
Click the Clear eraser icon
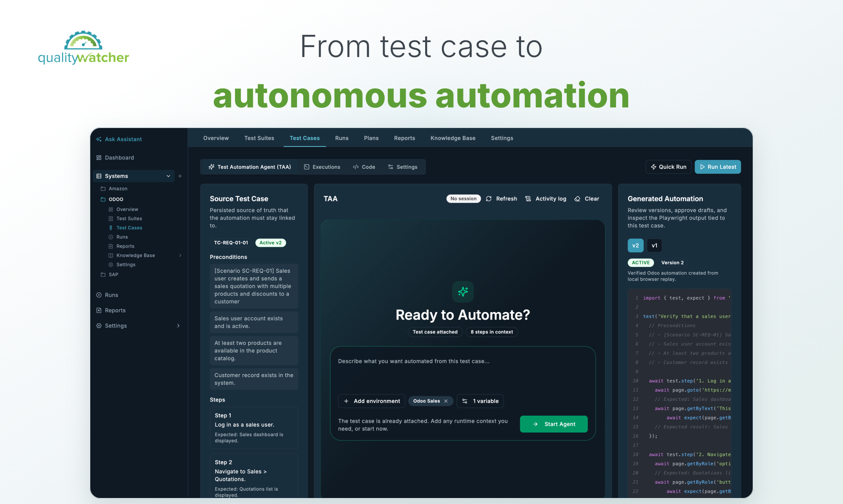click(577, 199)
